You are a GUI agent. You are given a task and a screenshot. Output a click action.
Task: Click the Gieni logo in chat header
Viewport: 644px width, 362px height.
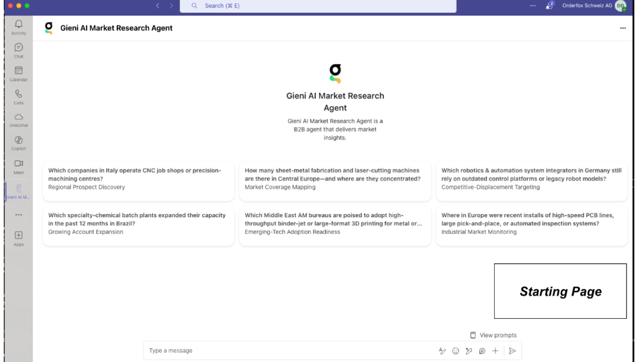pyautogui.click(x=49, y=28)
